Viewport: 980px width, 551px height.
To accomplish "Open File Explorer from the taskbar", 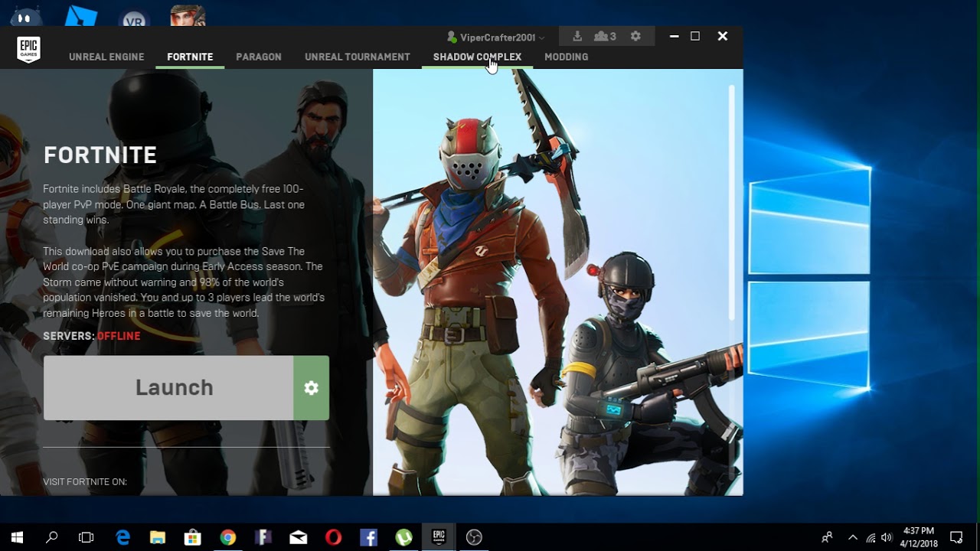I will coord(158,537).
